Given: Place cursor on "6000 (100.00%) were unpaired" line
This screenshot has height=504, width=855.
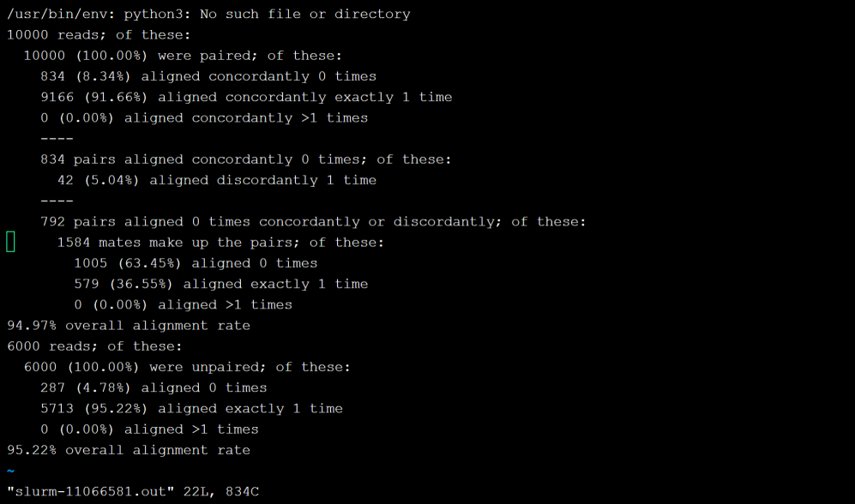Looking at the screenshot, I should click(x=186, y=367).
